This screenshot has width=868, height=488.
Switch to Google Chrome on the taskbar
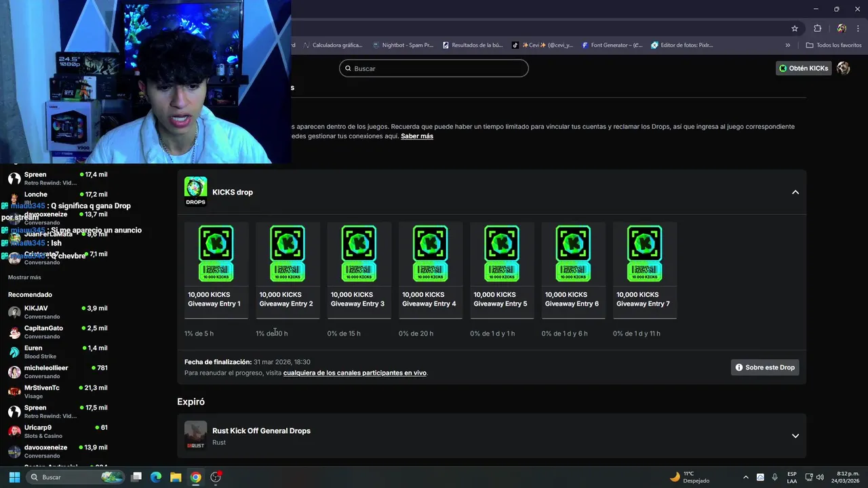pyautogui.click(x=195, y=477)
